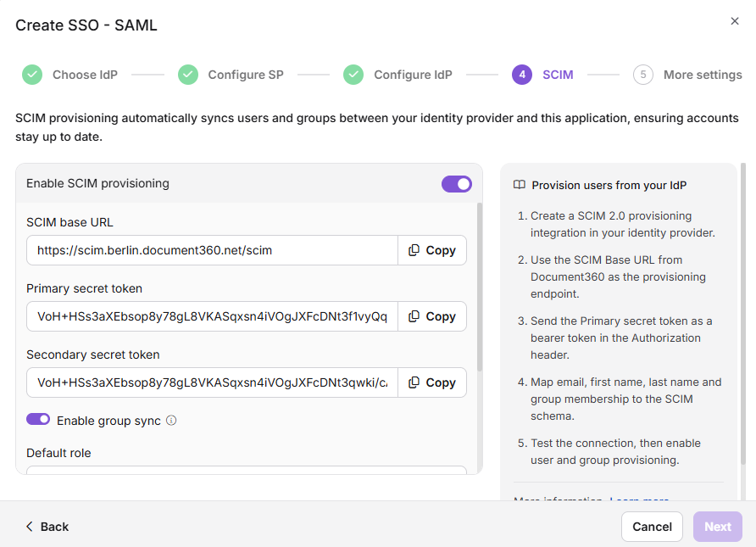Click the Enable SCIM provisioning label
The image size is (756, 547).
97,183
